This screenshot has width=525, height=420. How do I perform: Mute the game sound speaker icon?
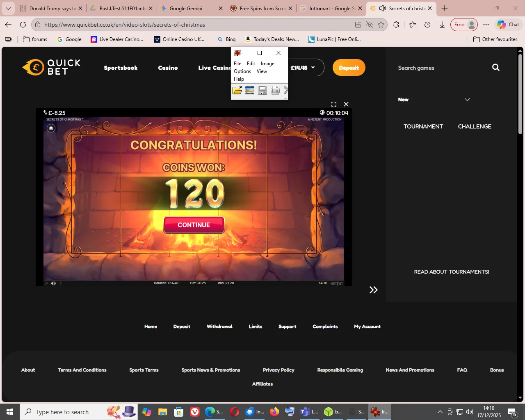click(x=53, y=283)
